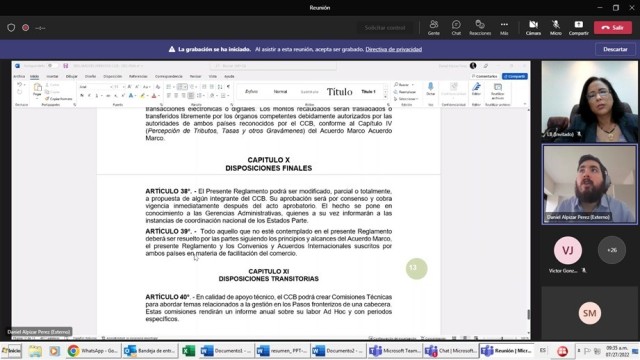
Task: Click the save icon in Word title bar
Action: (65, 66)
